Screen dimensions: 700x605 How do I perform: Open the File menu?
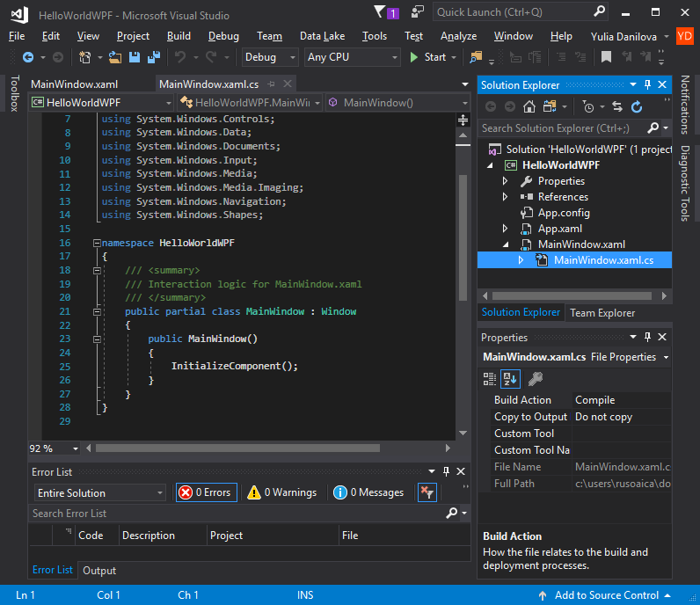[17, 36]
